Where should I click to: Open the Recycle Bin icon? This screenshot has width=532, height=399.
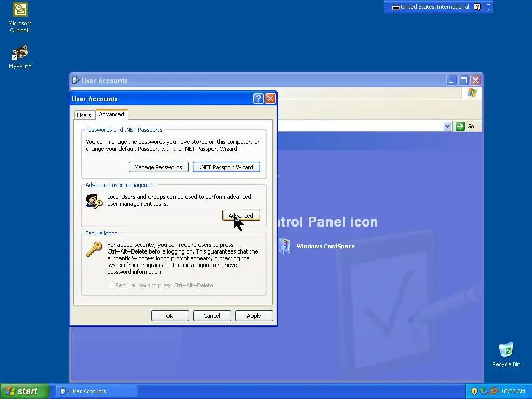click(x=506, y=354)
